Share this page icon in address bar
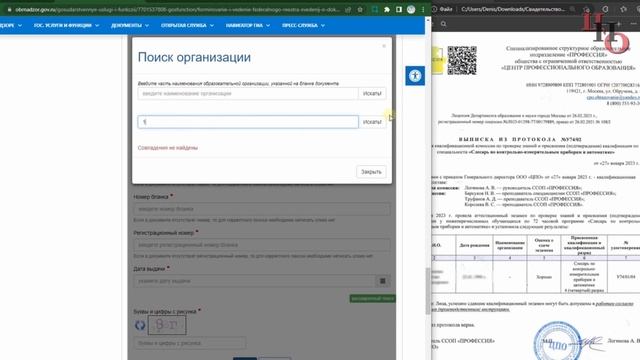640x360 pixels. tap(348, 9)
